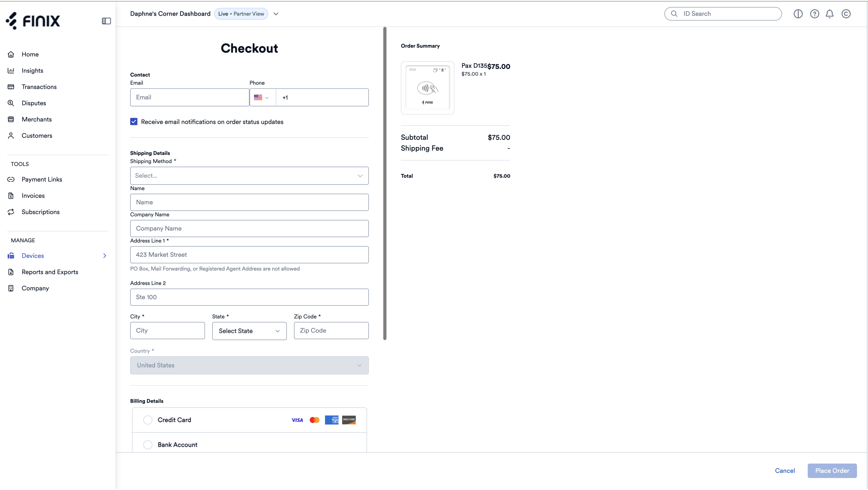Click the Pax D135 product thumbnail
This screenshot has width=868, height=490.
click(427, 88)
